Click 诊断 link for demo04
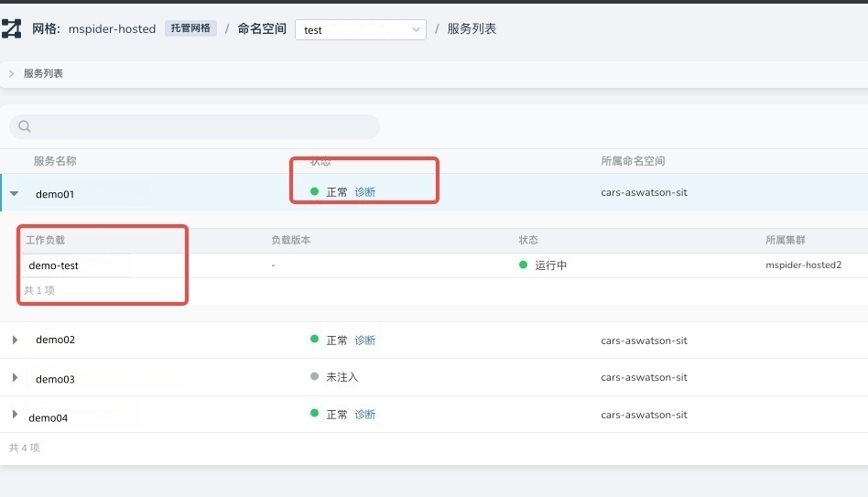 tap(364, 415)
